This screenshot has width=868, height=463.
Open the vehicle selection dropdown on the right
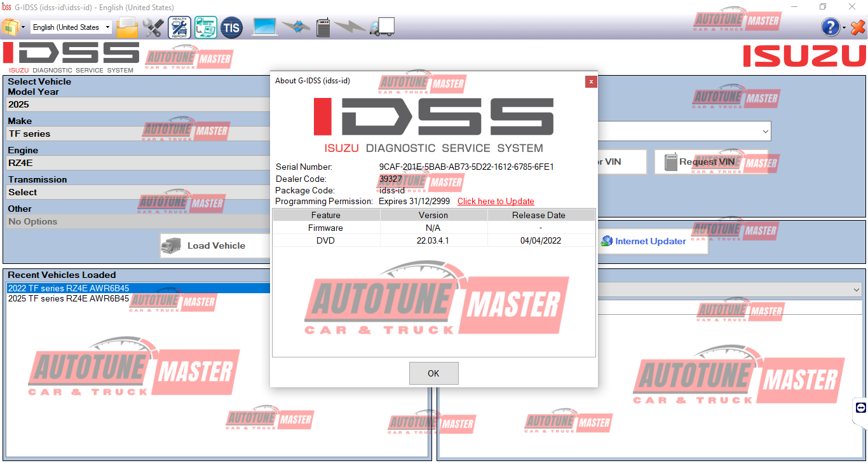tap(764, 131)
